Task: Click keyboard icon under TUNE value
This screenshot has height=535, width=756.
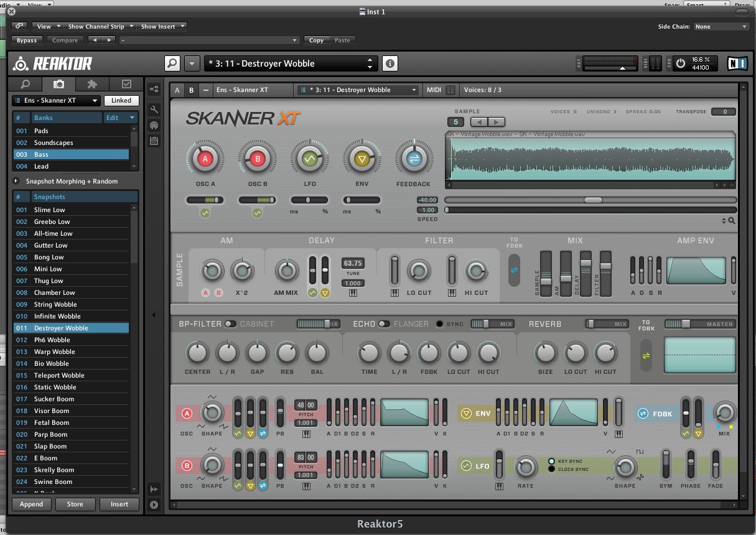Action: tap(353, 293)
